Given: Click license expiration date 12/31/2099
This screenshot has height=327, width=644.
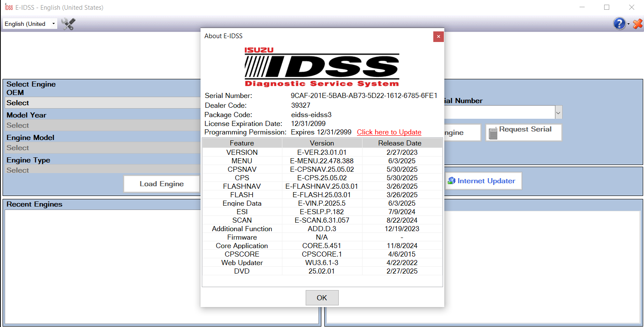Looking at the screenshot, I should pyautogui.click(x=308, y=123).
